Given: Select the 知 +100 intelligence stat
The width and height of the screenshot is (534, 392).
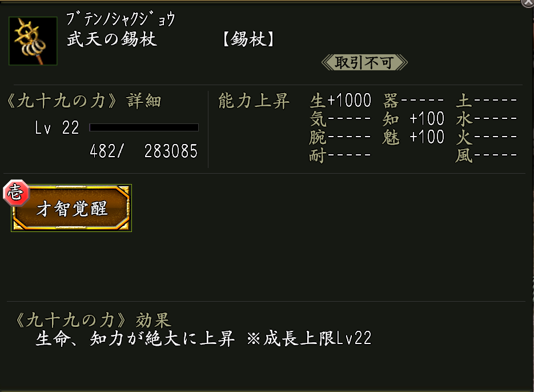Looking at the screenshot, I should tap(413, 119).
